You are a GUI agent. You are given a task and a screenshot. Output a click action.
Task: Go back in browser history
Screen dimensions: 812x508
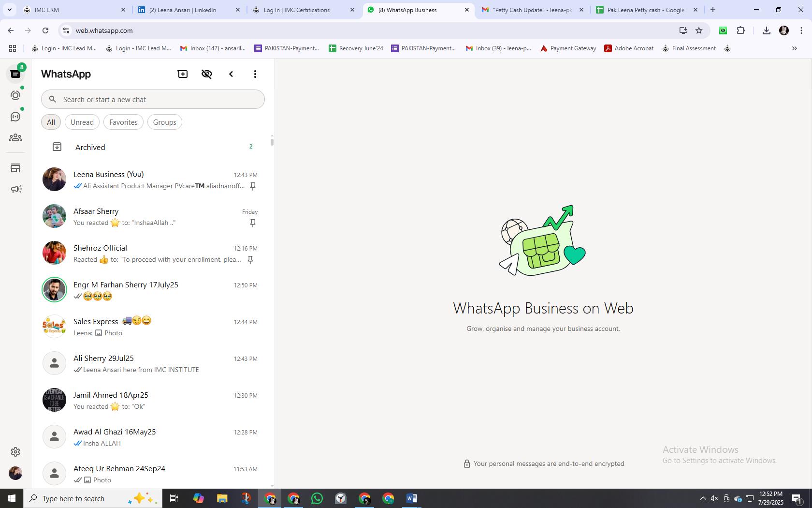[x=11, y=30]
